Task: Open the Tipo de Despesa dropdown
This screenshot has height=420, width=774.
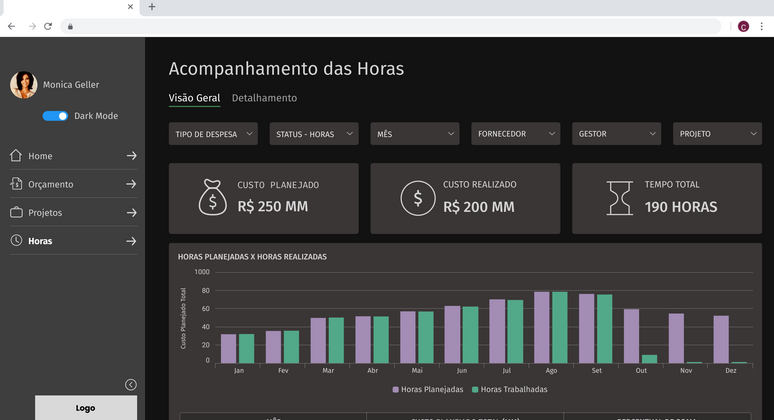Action: tap(213, 134)
